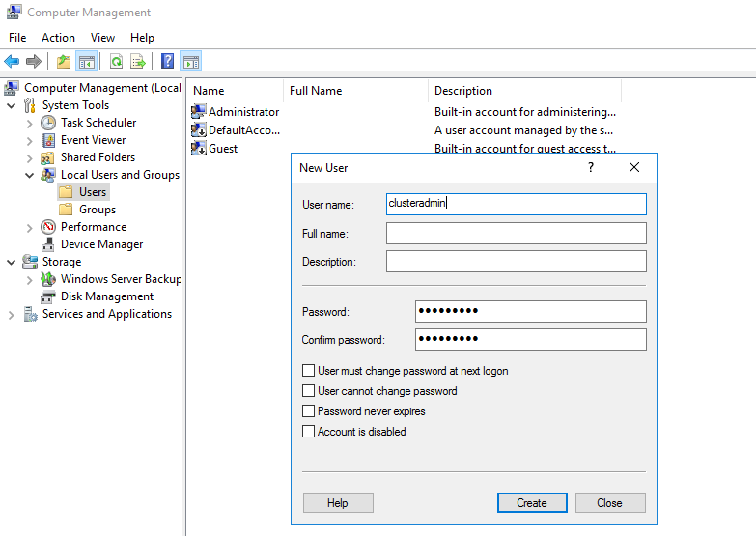Screen dimensions: 756x536
Task: Click the Refresh toolbar icon
Action: tap(116, 62)
